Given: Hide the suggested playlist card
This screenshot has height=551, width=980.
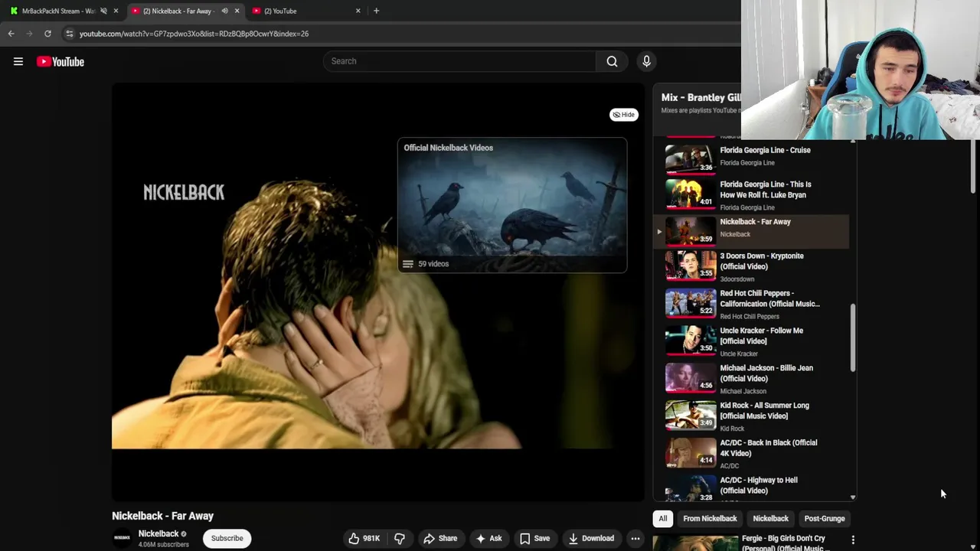Looking at the screenshot, I should [623, 115].
